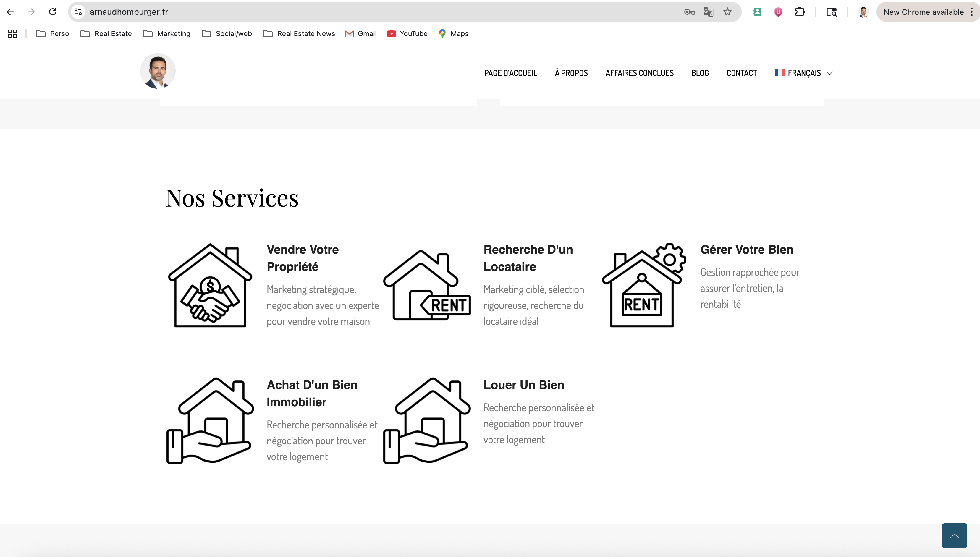Reload the page with the refresh icon
980x557 pixels.
tap(53, 12)
